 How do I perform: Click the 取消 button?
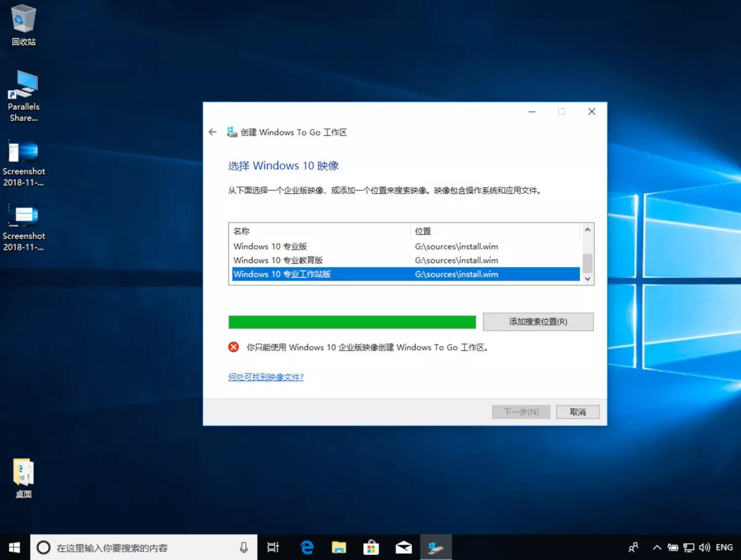(x=577, y=412)
